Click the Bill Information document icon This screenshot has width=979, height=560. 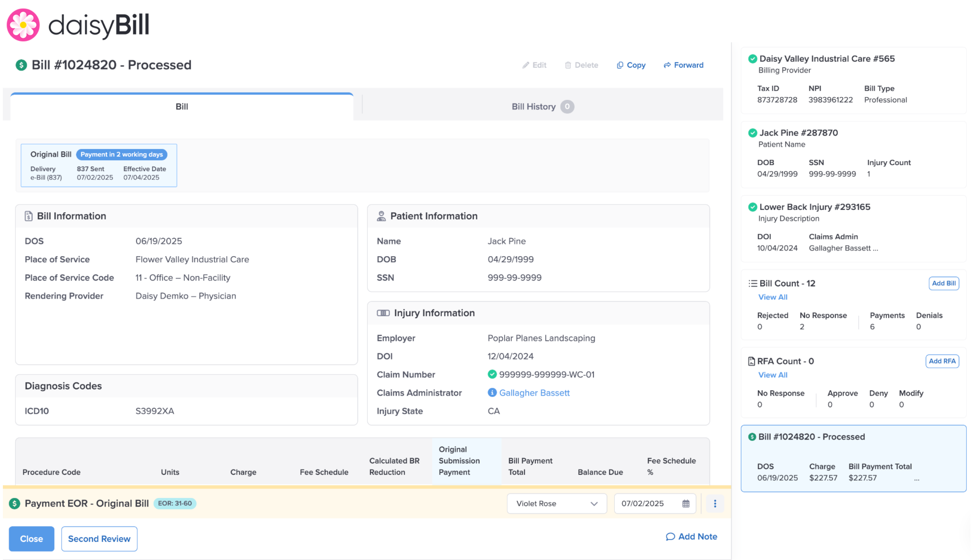tap(28, 216)
